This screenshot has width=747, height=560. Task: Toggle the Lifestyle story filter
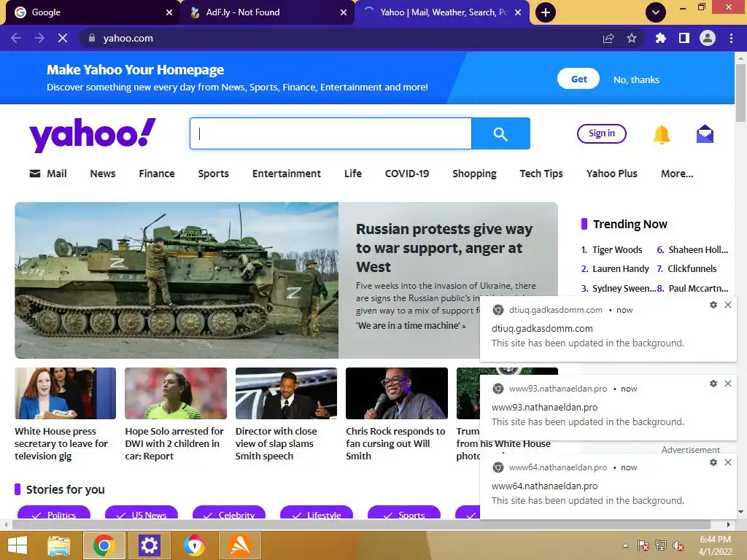317,513
